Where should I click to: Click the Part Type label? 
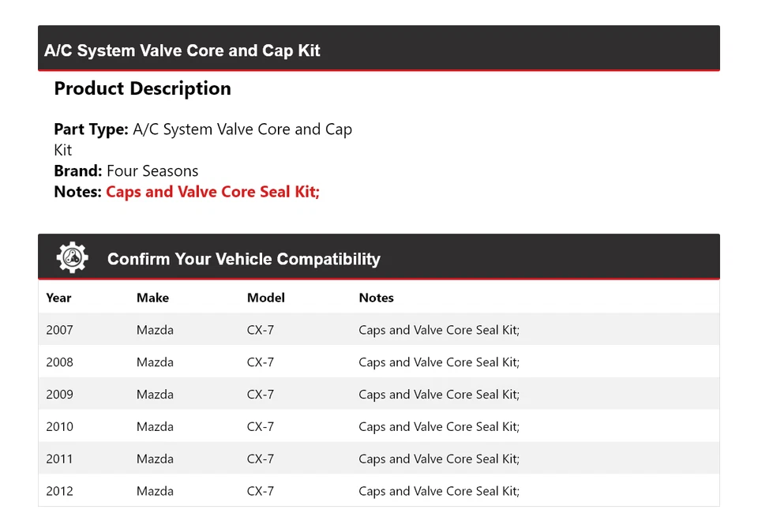[x=91, y=129]
